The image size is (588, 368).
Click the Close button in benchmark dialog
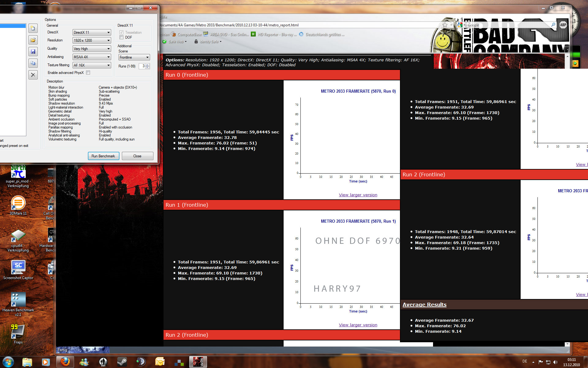point(137,156)
